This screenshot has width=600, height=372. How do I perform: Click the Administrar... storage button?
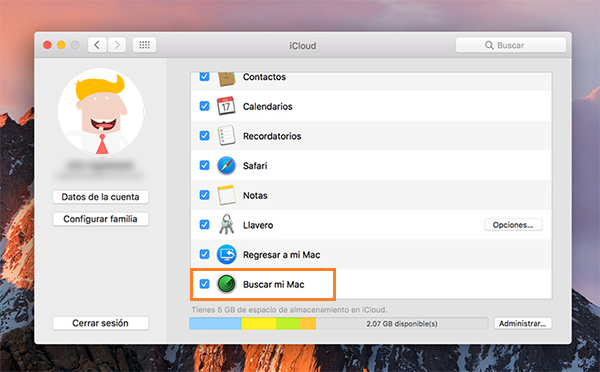click(522, 323)
